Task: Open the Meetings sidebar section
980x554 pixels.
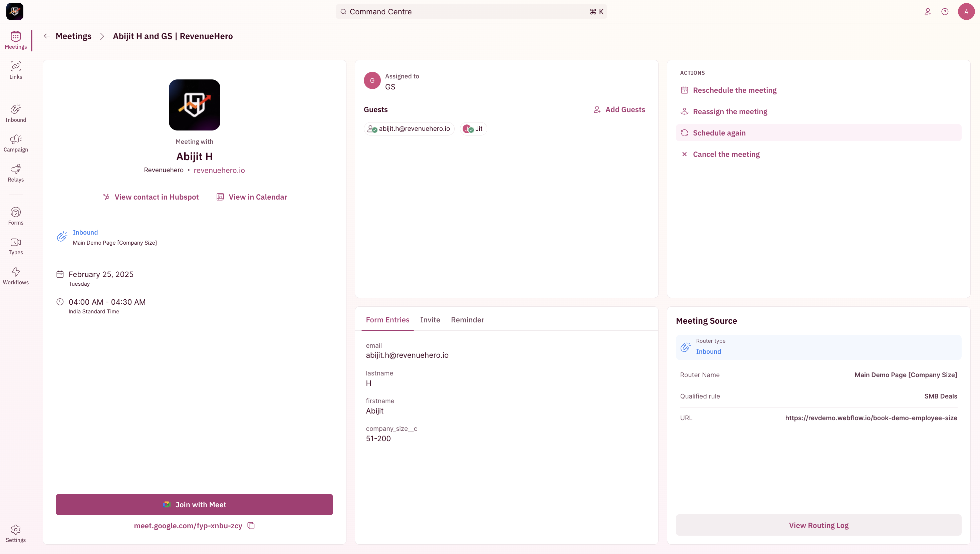Action: 16,40
